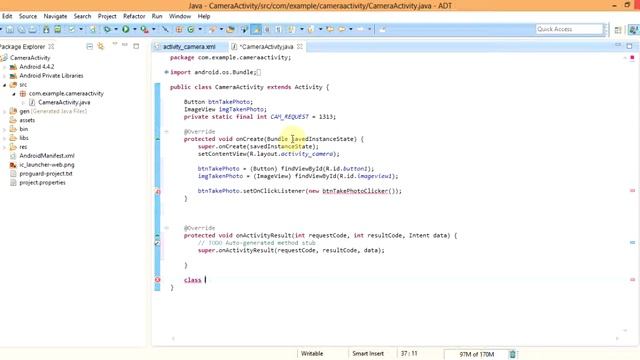Expand the Android 4.4.2 node
This screenshot has width=640, height=360.
[x=4, y=67]
